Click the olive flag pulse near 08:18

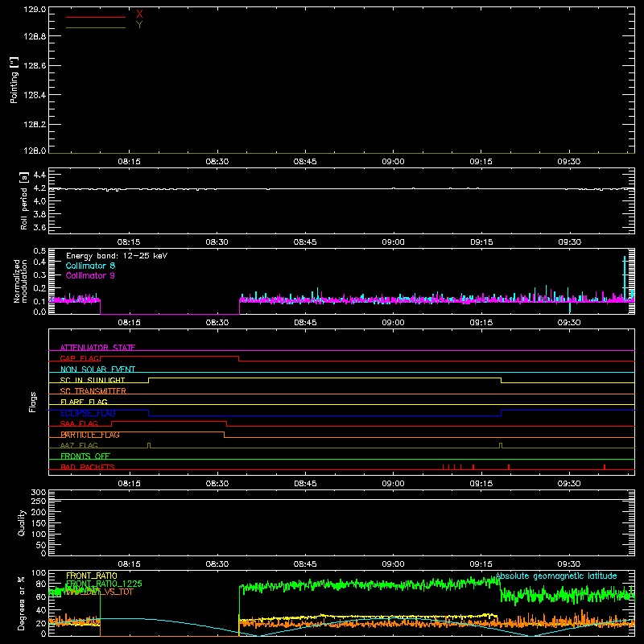coord(149,445)
